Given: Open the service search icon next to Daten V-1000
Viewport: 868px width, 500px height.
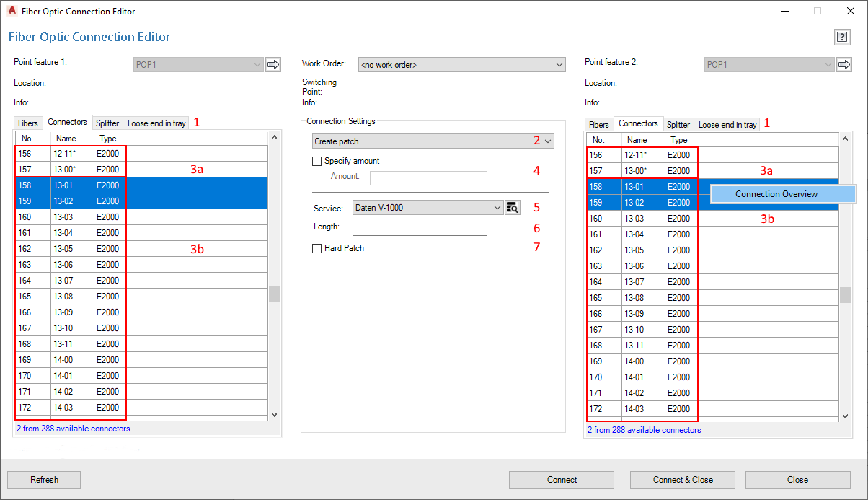Looking at the screenshot, I should pos(513,208).
